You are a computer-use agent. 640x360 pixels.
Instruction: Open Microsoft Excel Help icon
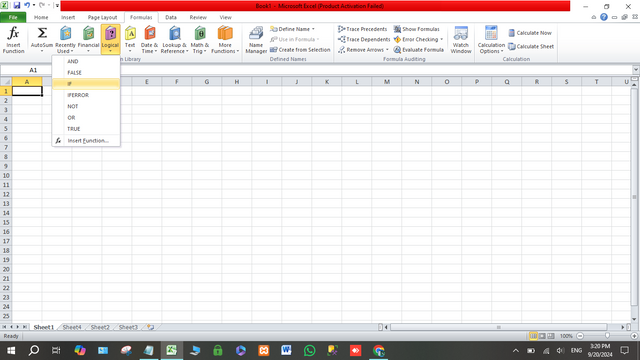[x=604, y=17]
